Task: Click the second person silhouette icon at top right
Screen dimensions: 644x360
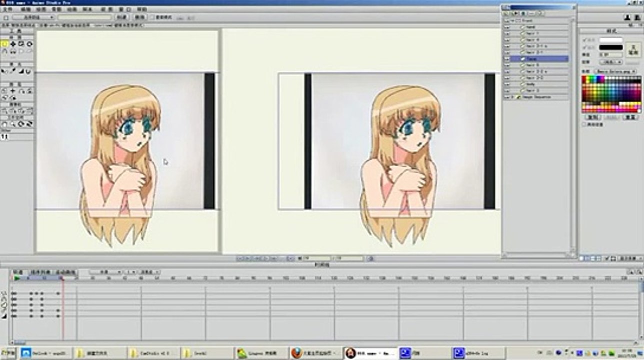Action: [637, 17]
